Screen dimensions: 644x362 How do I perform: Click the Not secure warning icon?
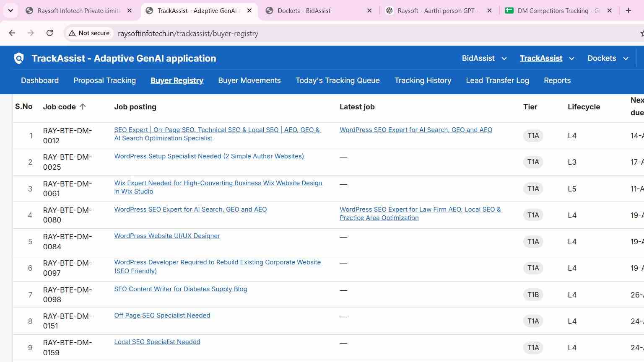tap(72, 33)
